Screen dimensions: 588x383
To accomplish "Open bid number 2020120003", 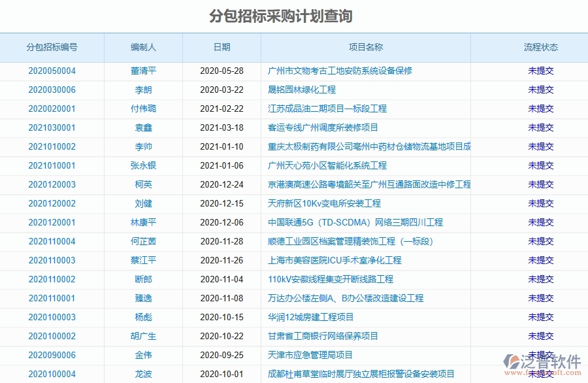I will (x=54, y=184).
